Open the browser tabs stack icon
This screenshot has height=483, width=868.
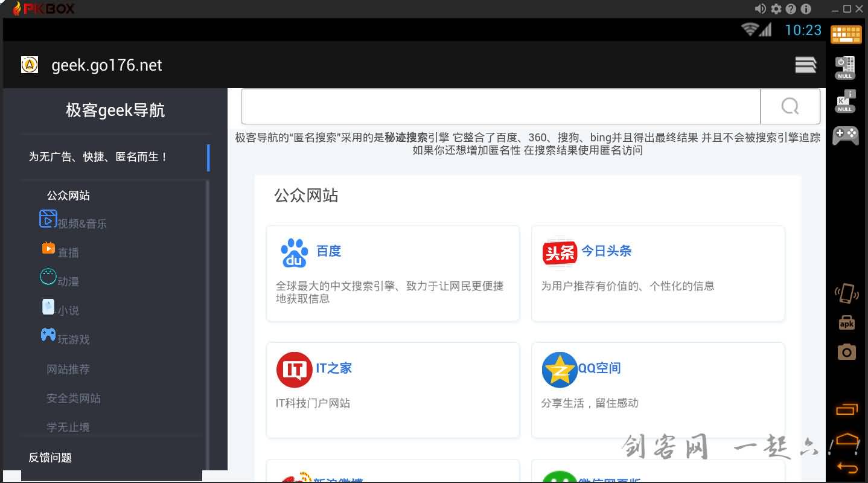tap(806, 65)
